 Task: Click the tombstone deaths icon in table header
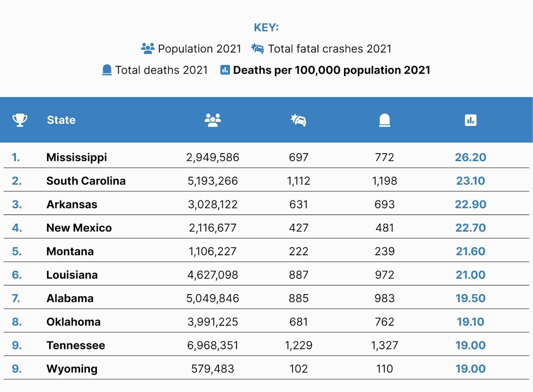(384, 120)
